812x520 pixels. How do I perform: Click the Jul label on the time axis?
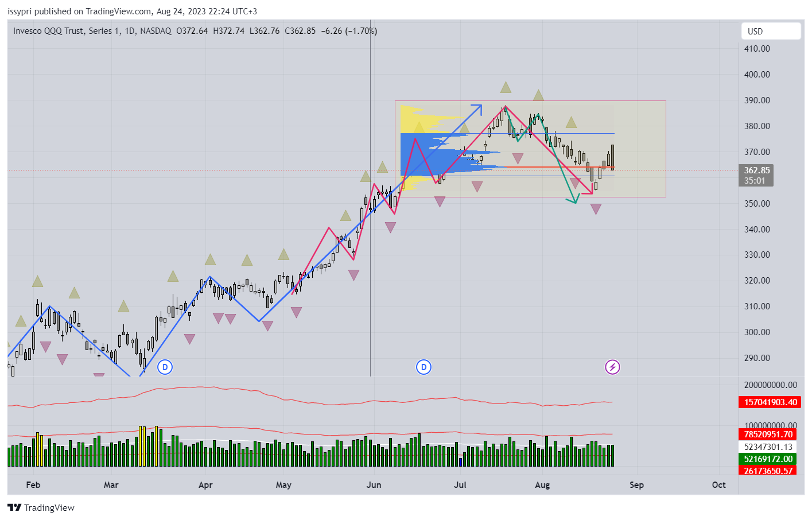[460, 485]
